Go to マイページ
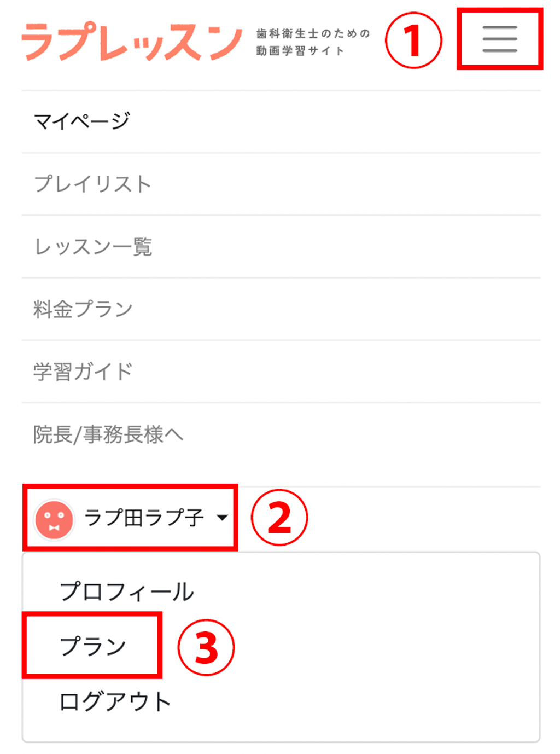Viewport: 560px width, 754px height. (82, 121)
